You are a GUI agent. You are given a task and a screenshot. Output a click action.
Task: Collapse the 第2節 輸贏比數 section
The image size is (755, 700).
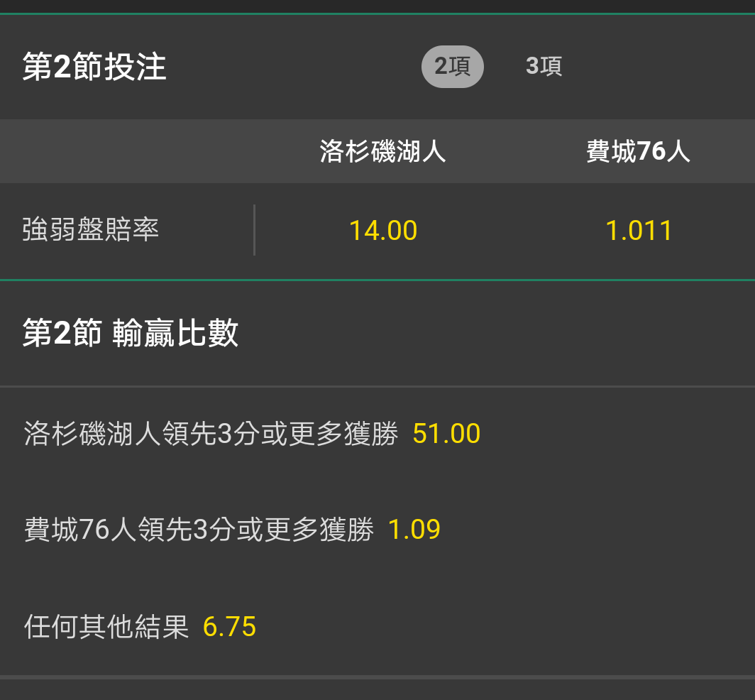[x=131, y=333]
